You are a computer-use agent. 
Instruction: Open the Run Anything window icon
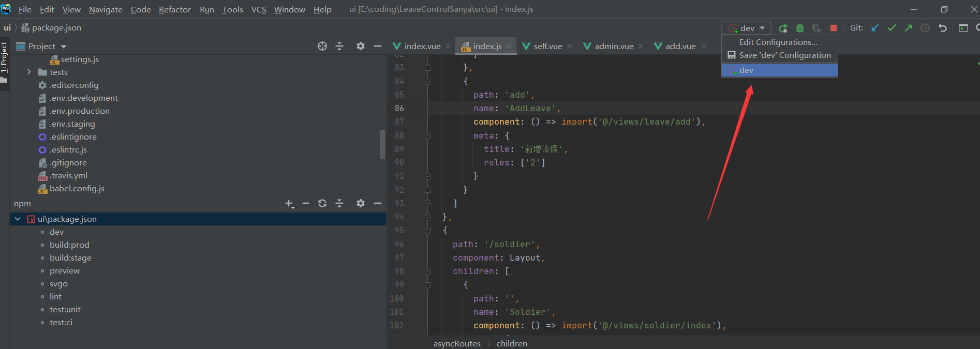[x=963, y=28]
